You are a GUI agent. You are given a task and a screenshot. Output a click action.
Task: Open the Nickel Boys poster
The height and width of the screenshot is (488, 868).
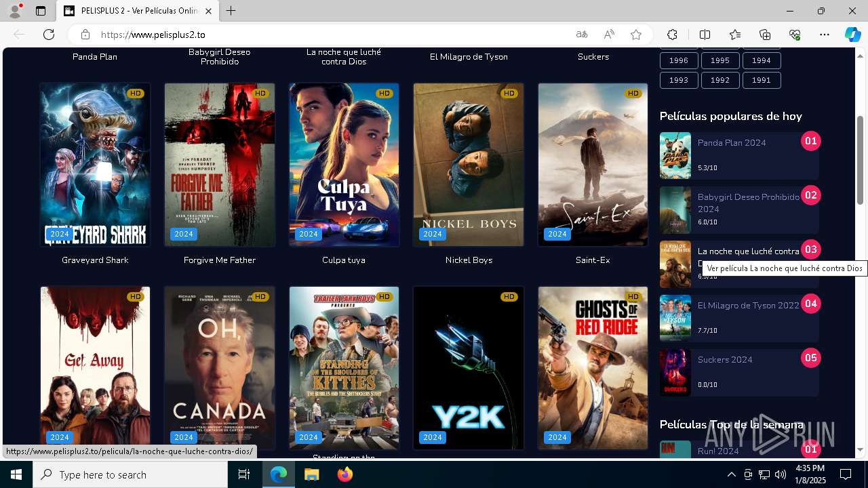[x=469, y=165]
